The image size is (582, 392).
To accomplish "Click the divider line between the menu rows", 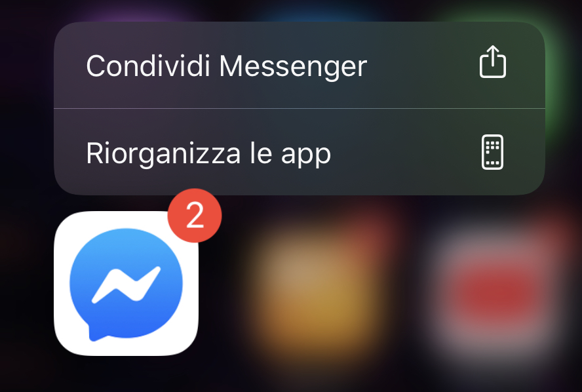I will 300,109.
